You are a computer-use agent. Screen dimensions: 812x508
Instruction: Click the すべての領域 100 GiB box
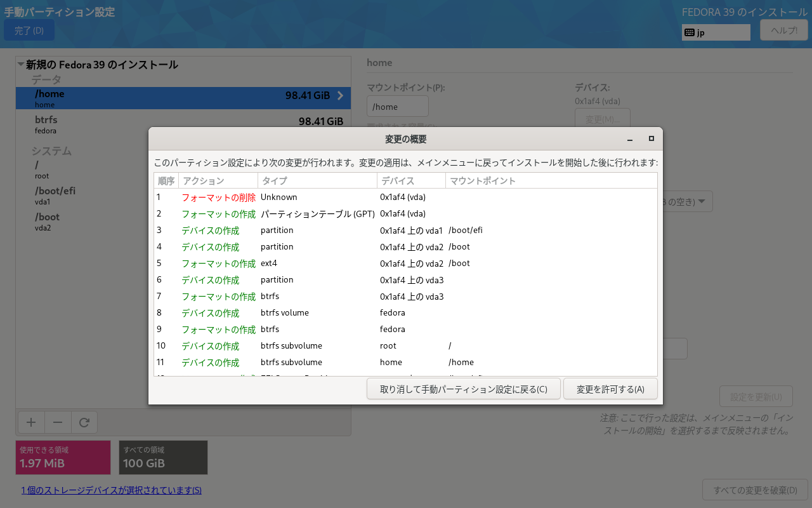[163, 457]
